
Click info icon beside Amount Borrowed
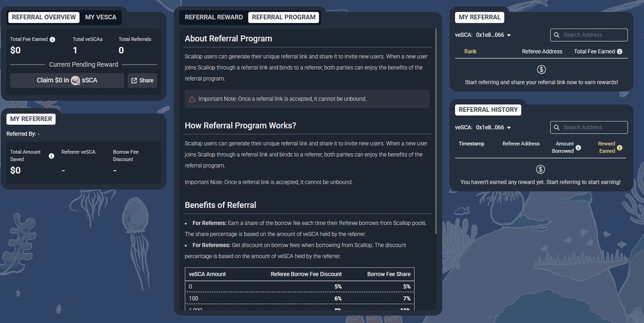pos(578,148)
